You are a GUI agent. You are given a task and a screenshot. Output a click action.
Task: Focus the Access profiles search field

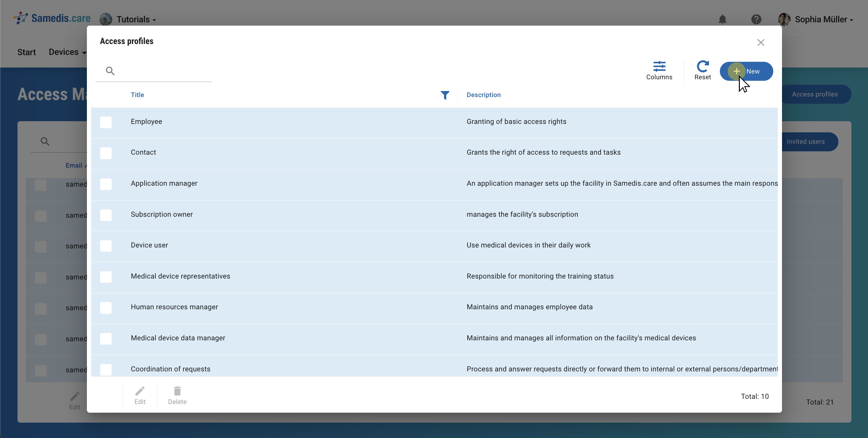(162, 71)
